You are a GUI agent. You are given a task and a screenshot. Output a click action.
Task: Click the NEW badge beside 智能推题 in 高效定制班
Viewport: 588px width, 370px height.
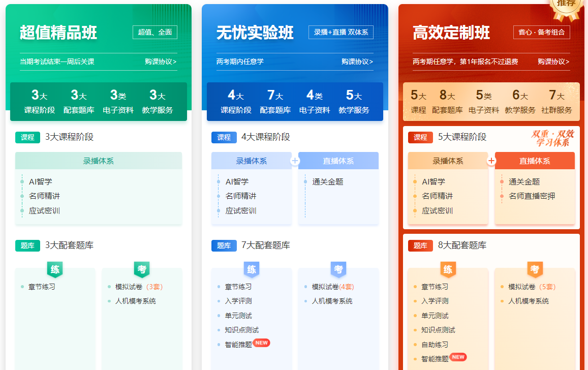458,357
